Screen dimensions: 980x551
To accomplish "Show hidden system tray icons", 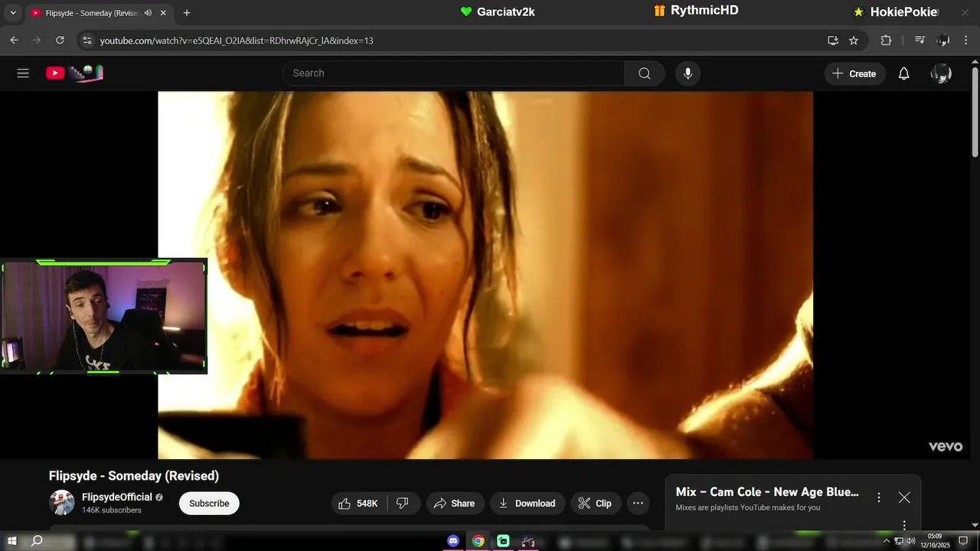I will (x=887, y=541).
